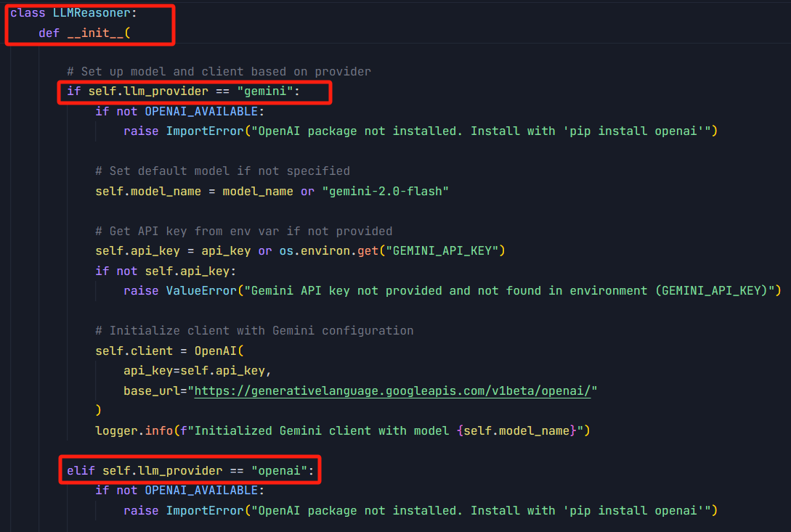Click comment 'Set default model if not specified'
This screenshot has height=532, width=791.
tap(222, 171)
